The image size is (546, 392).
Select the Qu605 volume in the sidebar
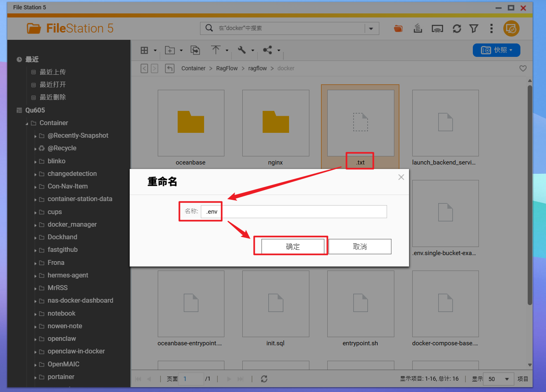pyautogui.click(x=35, y=110)
